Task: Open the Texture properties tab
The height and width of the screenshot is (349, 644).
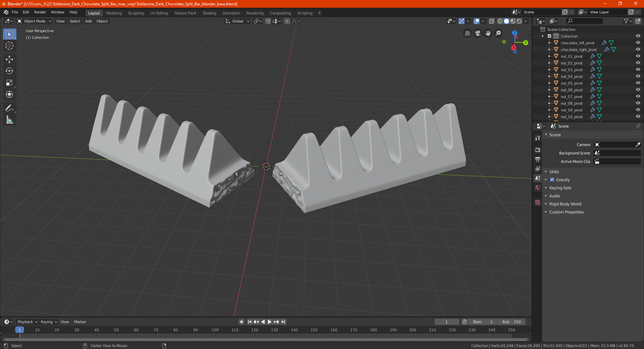Action: [538, 202]
